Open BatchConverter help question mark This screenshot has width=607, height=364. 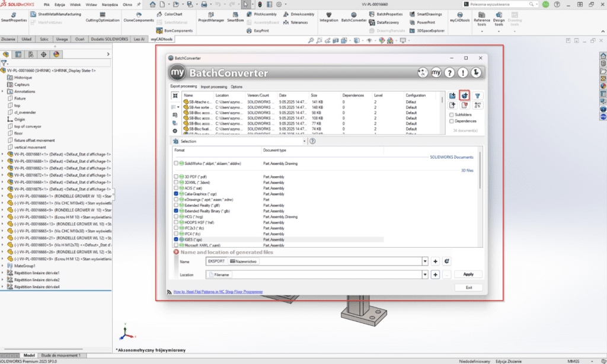click(449, 72)
